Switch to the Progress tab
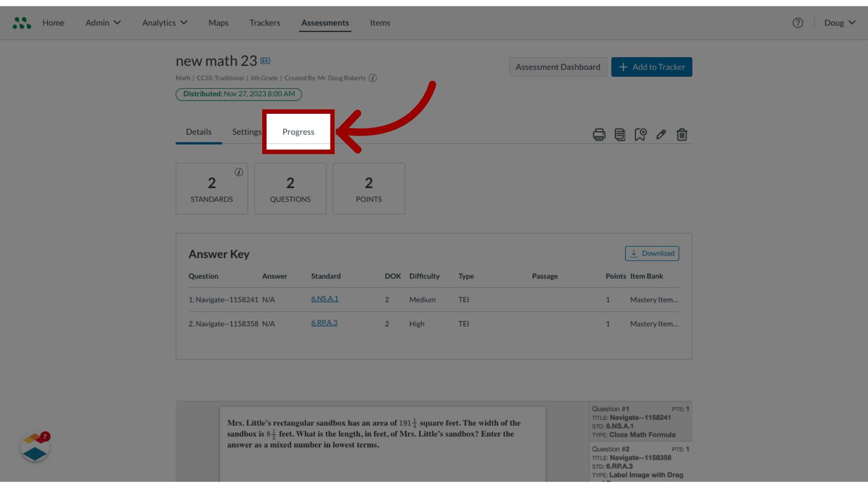 [x=298, y=131]
